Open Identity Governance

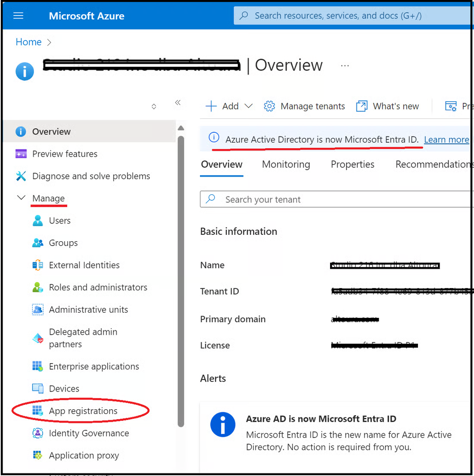click(x=89, y=433)
